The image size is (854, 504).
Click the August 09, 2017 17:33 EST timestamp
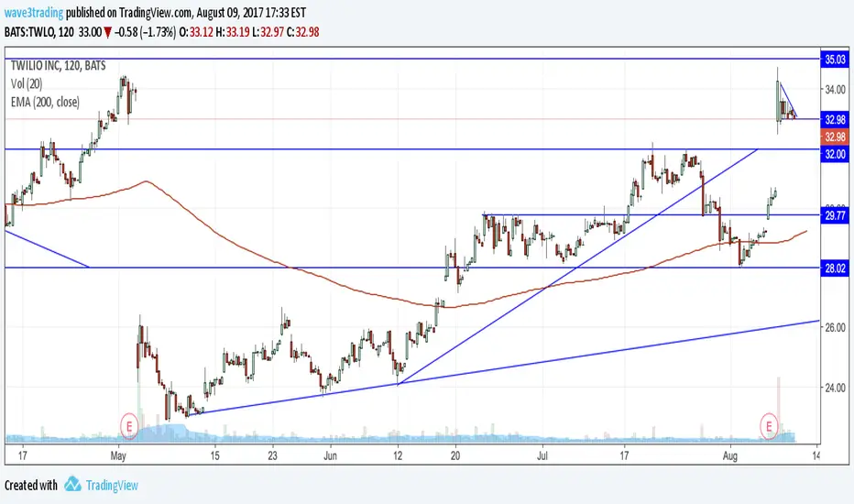point(249,12)
